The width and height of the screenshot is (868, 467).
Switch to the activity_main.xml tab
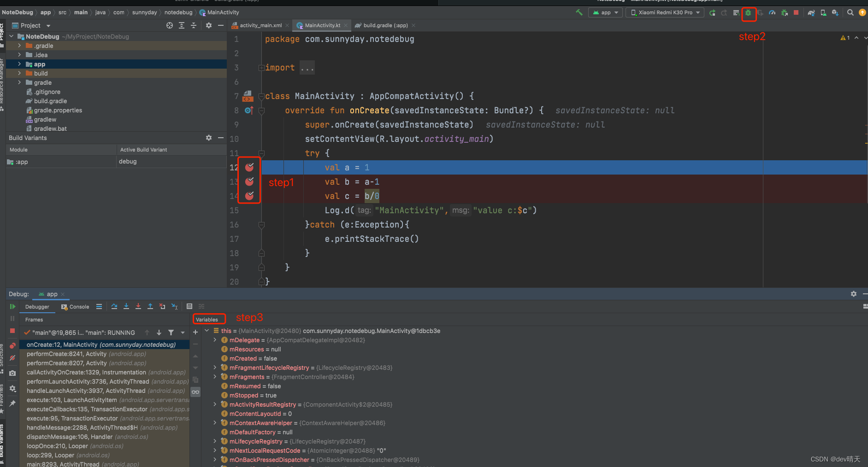coord(260,25)
